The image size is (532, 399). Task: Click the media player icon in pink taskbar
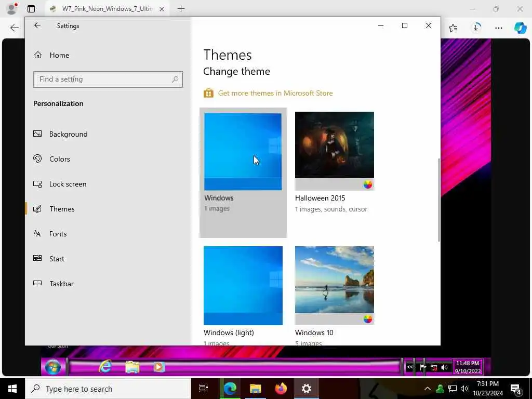[159, 367]
